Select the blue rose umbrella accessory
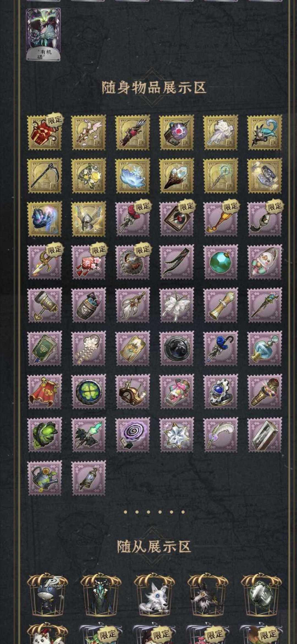The width and height of the screenshot is (297, 644). (x=221, y=348)
